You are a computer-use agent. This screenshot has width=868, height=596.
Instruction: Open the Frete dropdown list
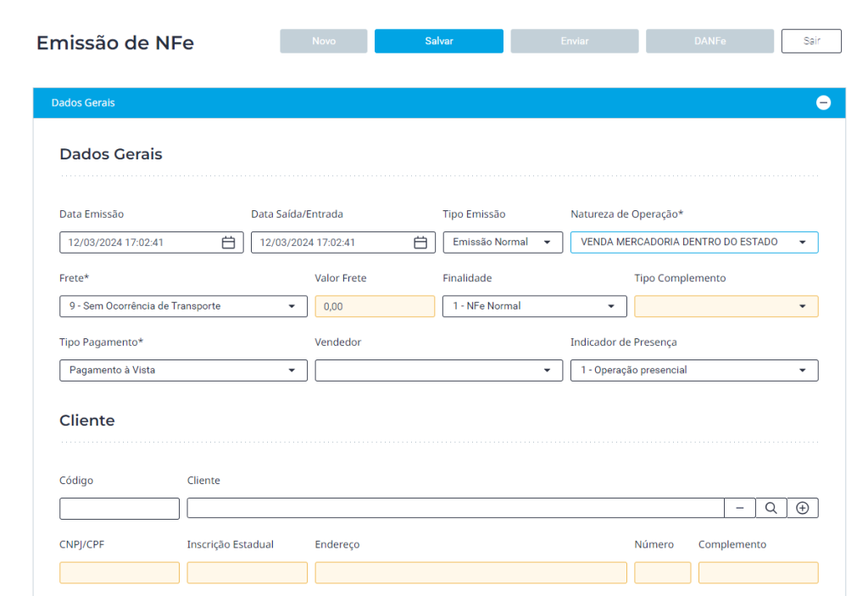pyautogui.click(x=183, y=306)
